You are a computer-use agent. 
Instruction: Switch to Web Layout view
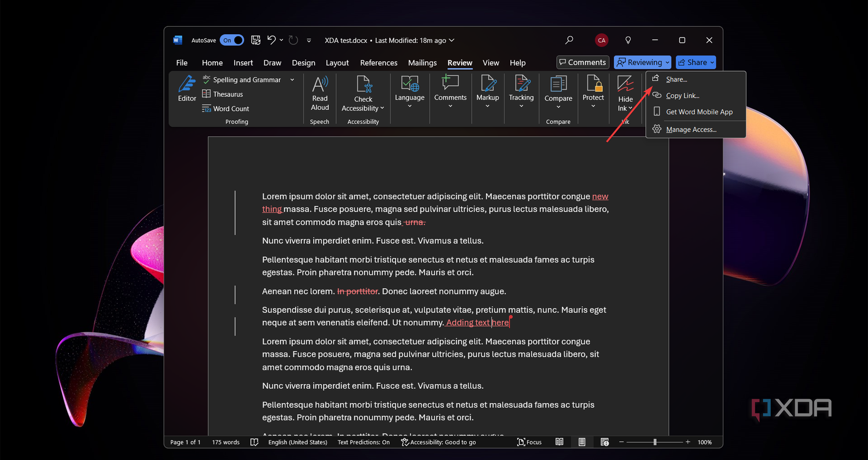pyautogui.click(x=605, y=442)
